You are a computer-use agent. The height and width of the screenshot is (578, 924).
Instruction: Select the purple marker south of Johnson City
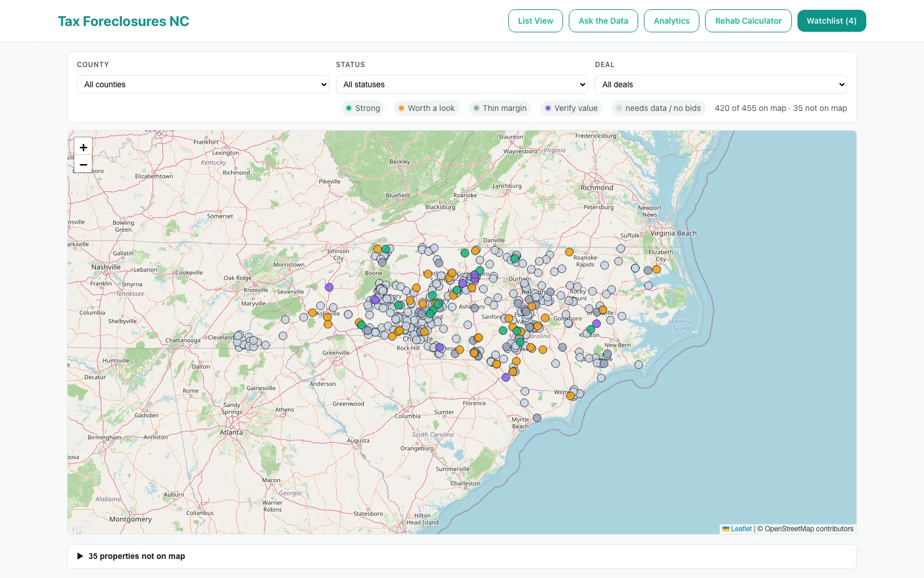pos(329,287)
